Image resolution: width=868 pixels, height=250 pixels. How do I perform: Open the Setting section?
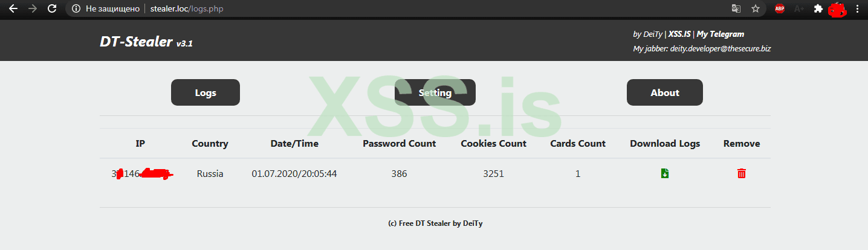point(435,93)
